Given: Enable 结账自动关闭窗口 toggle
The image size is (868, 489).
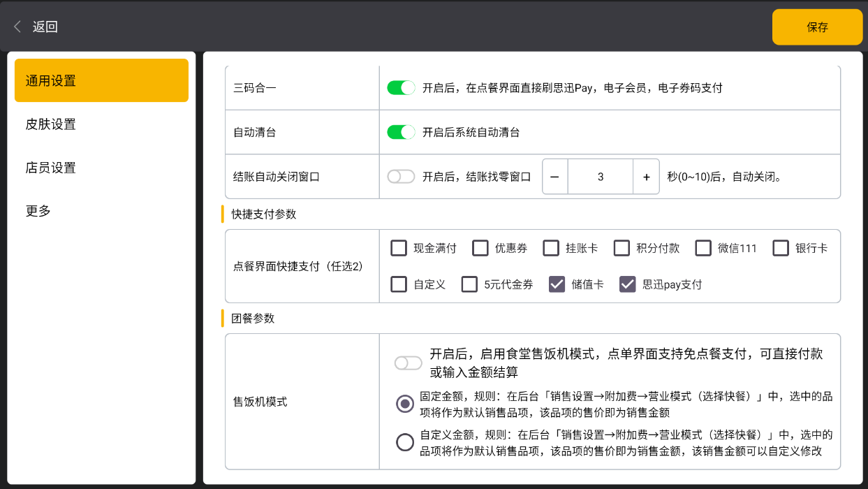Looking at the screenshot, I should coord(401,177).
